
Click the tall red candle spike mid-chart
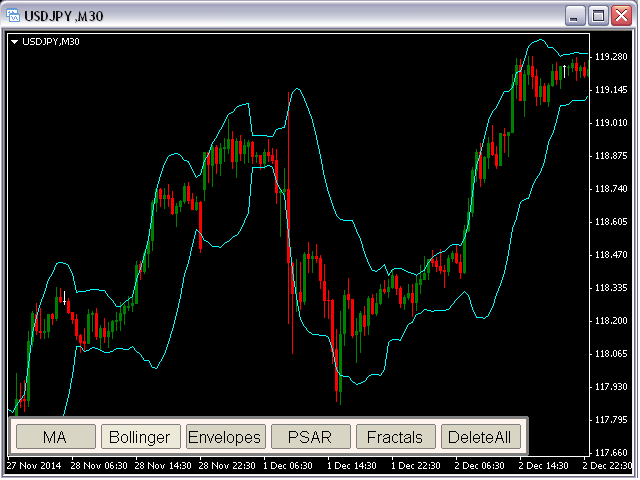[288, 200]
